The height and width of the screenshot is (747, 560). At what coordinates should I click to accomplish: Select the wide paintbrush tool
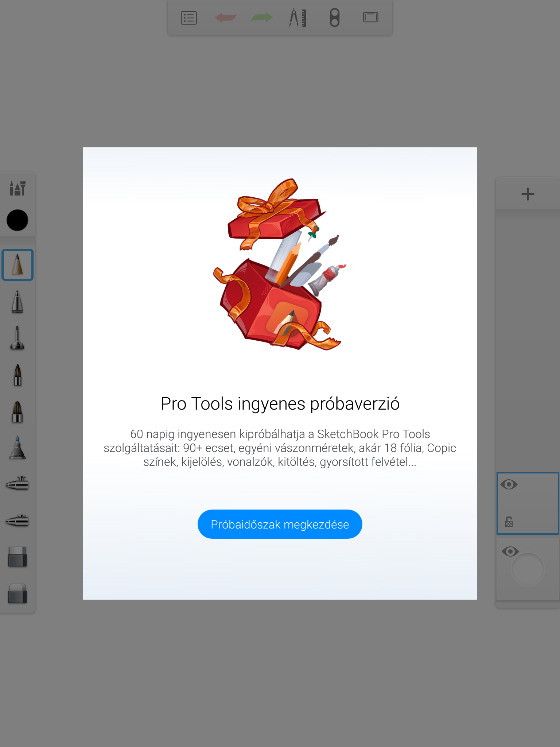coord(17,412)
